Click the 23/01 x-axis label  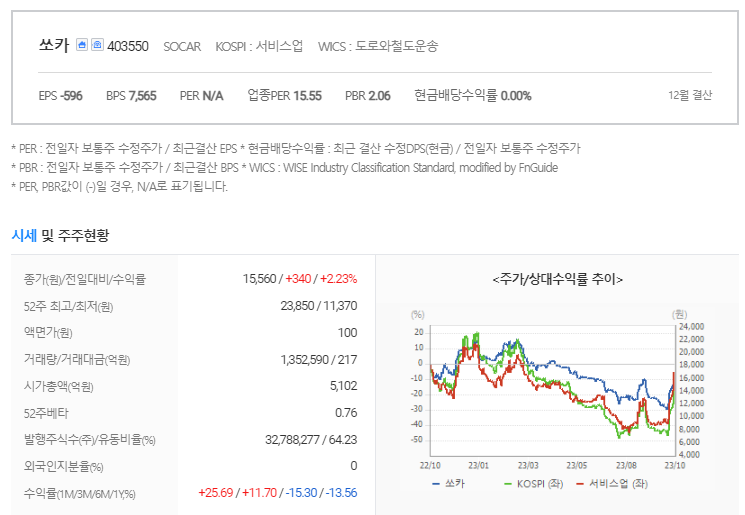[x=478, y=466]
